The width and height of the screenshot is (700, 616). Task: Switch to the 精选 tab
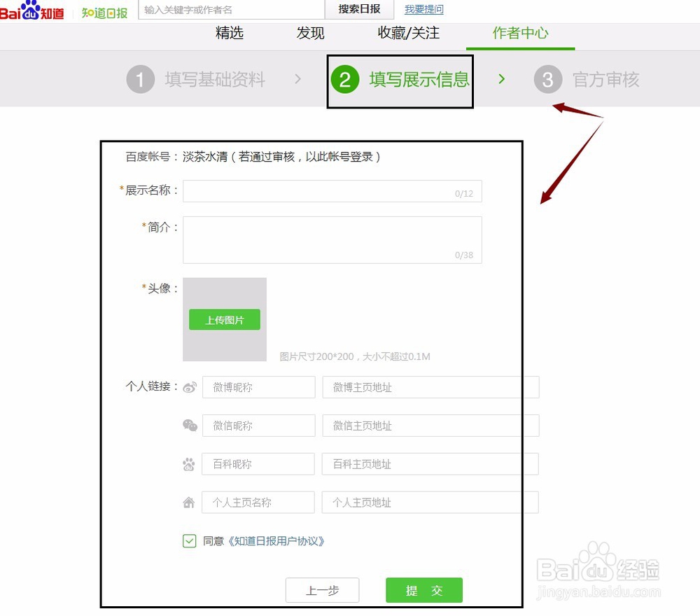(230, 33)
